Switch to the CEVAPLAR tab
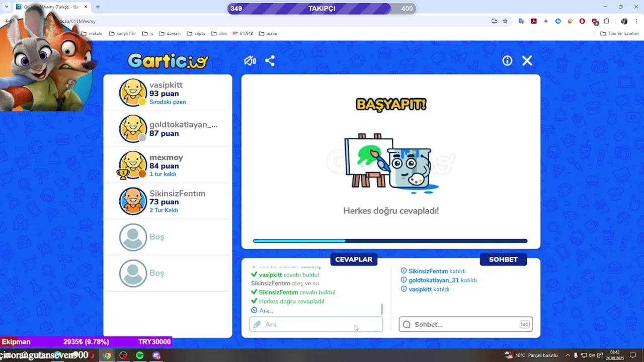Screen dimensions: 644x362 [354, 259]
